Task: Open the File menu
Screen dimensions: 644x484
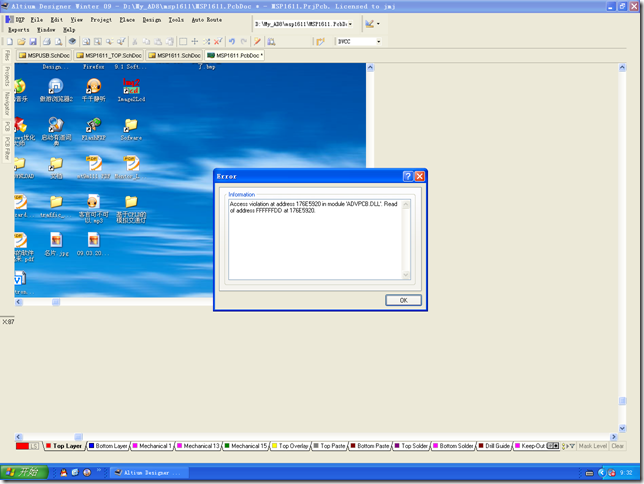Action: tap(37, 19)
